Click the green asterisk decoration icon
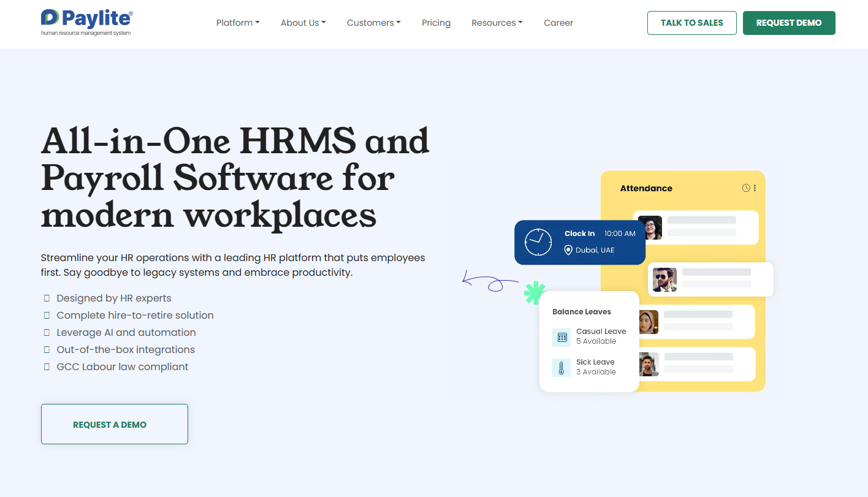 pyautogui.click(x=535, y=293)
